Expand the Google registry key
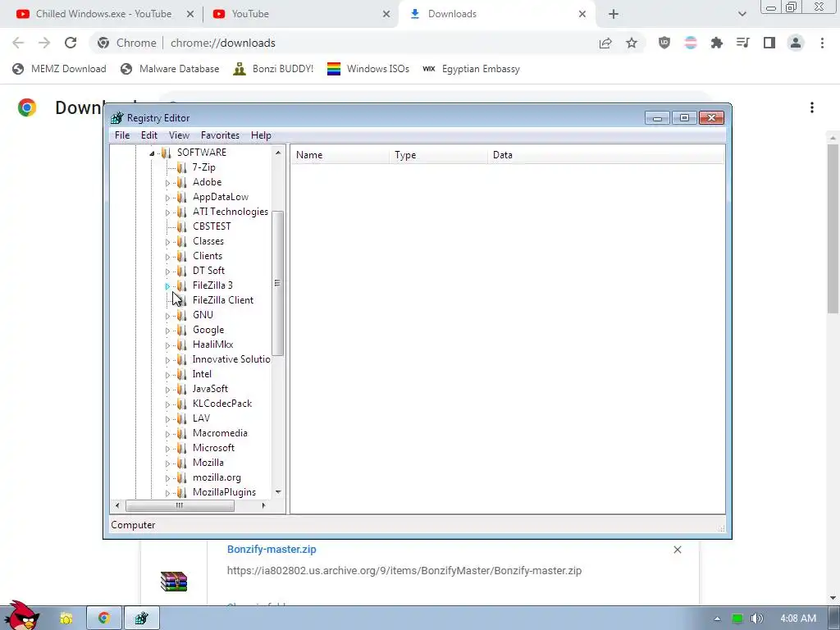Image resolution: width=840 pixels, height=630 pixels. 167,331
